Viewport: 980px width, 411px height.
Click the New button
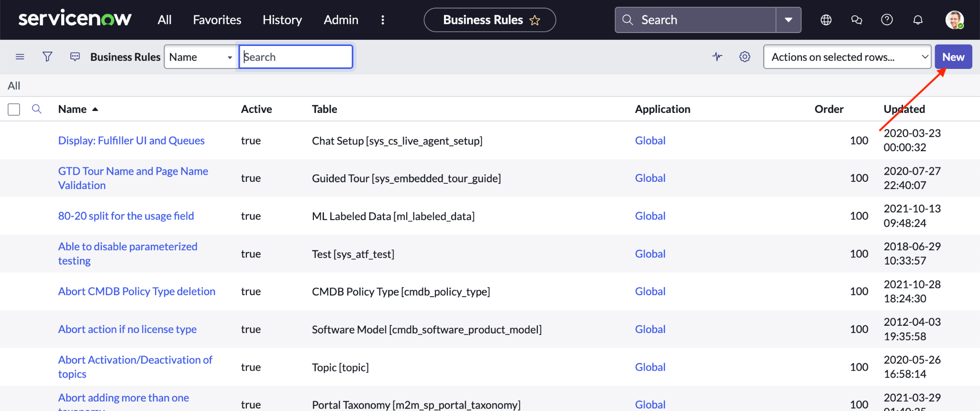click(x=953, y=57)
